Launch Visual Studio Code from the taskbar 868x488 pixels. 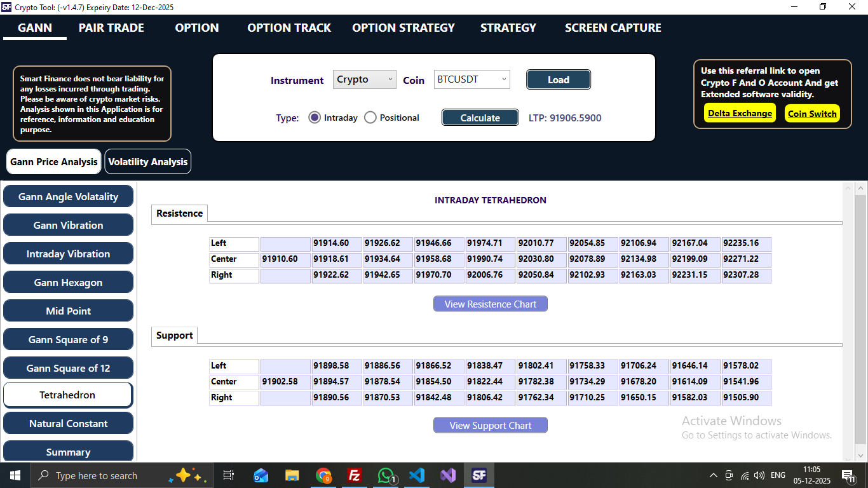tap(417, 475)
